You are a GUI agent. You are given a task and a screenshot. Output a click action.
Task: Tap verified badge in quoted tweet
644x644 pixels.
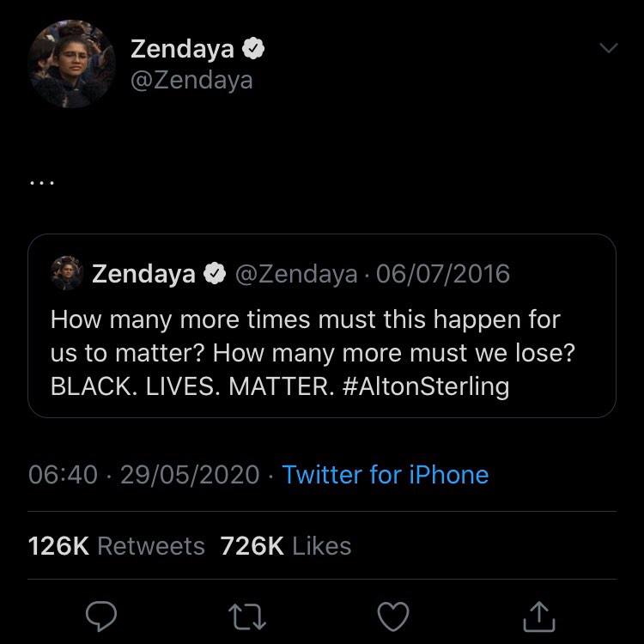(215, 274)
